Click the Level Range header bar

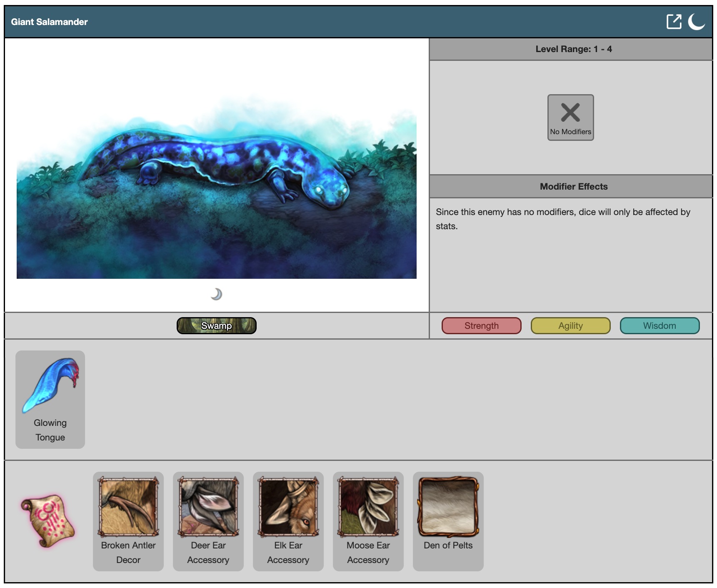(x=573, y=49)
